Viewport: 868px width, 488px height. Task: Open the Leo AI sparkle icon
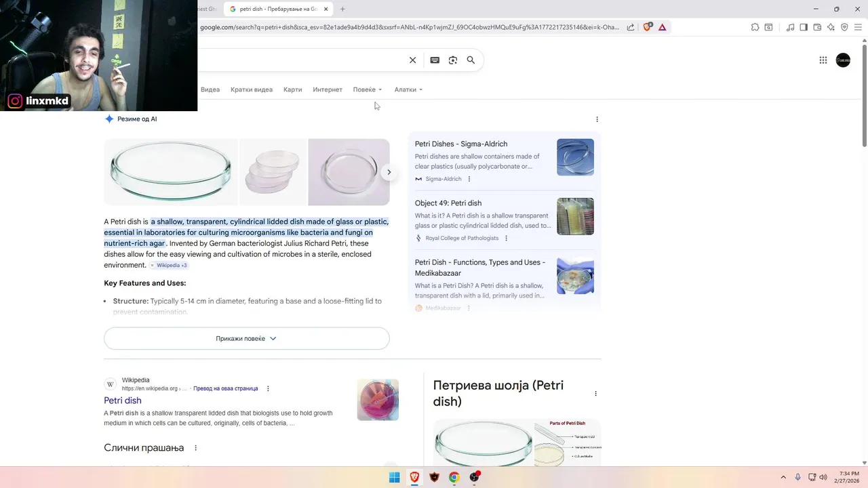pyautogui.click(x=831, y=27)
